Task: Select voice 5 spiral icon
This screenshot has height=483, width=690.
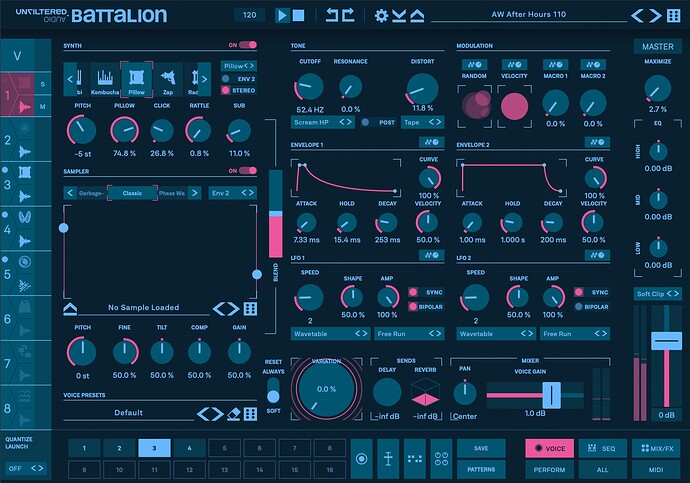Action: pos(25,262)
